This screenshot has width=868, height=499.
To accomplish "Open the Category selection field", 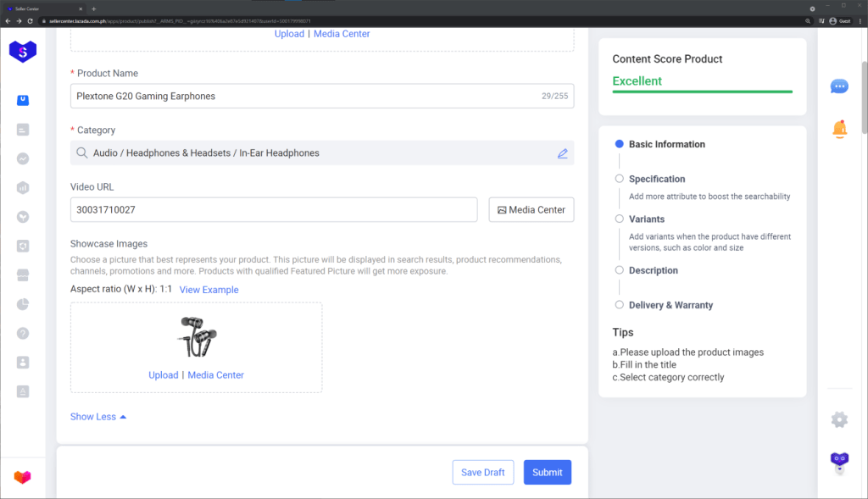I will 314,153.
